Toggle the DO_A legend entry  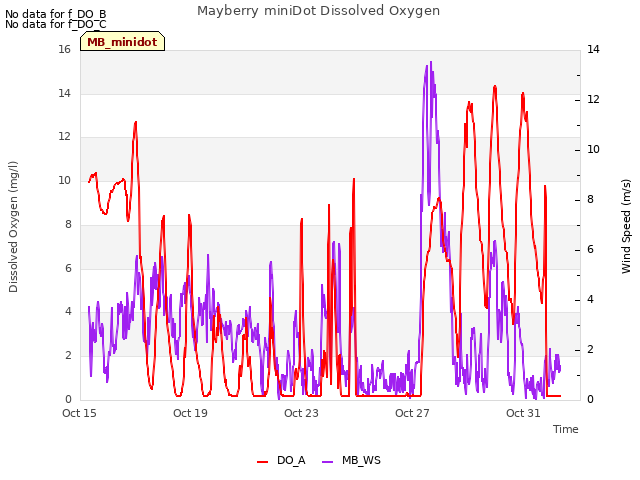point(281,460)
